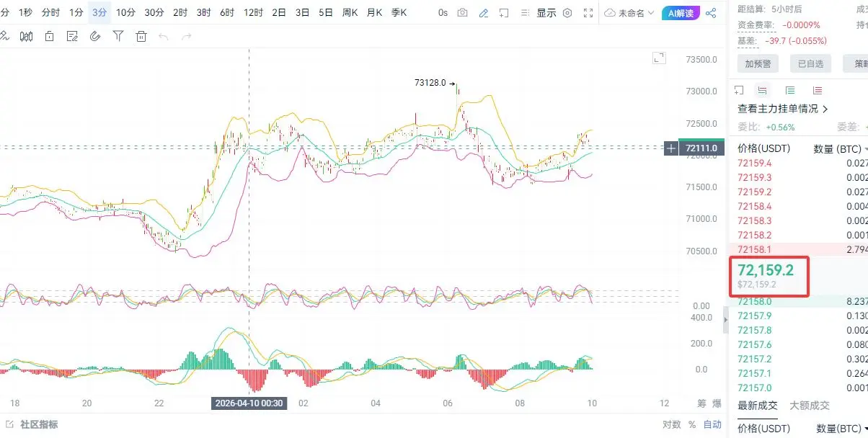Collapse side panel with arrow handle
Viewport: 868px width, 438px height.
pos(726,318)
